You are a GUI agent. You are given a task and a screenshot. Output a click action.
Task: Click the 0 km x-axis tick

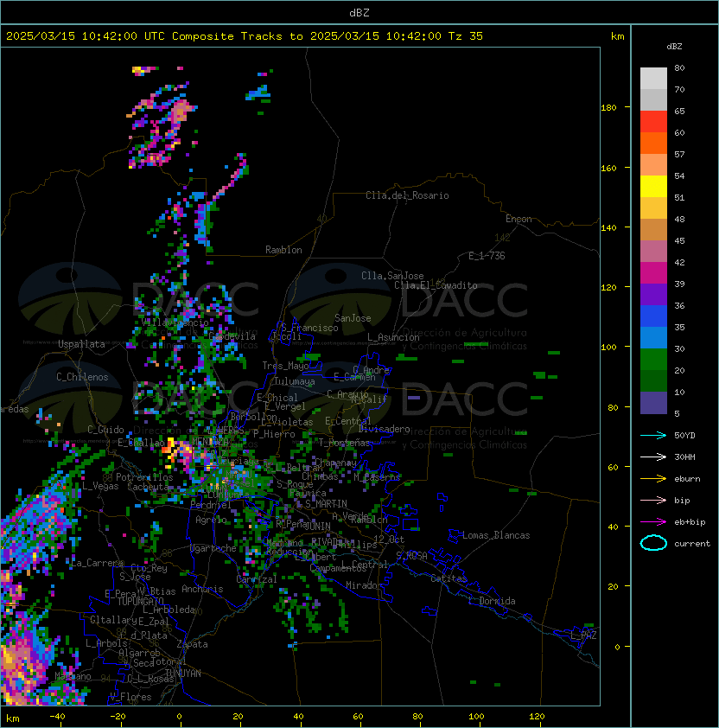point(179,717)
